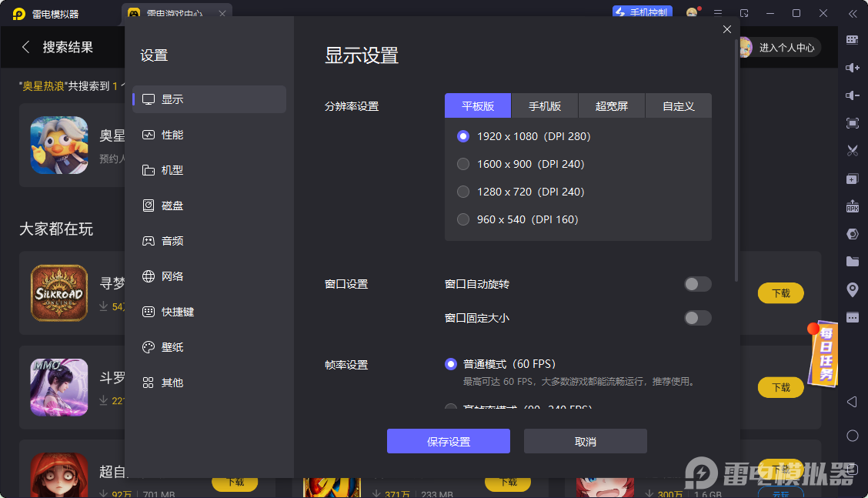Enable 窗口自动旋转 toggle

click(697, 284)
